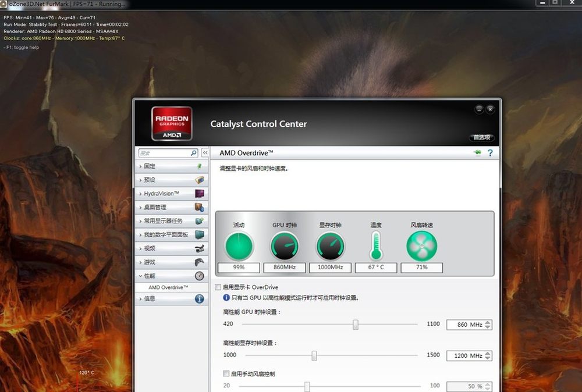The height and width of the screenshot is (392, 582).
Task: Click the 高性能显存时钟 slider handle
Action: click(x=314, y=356)
